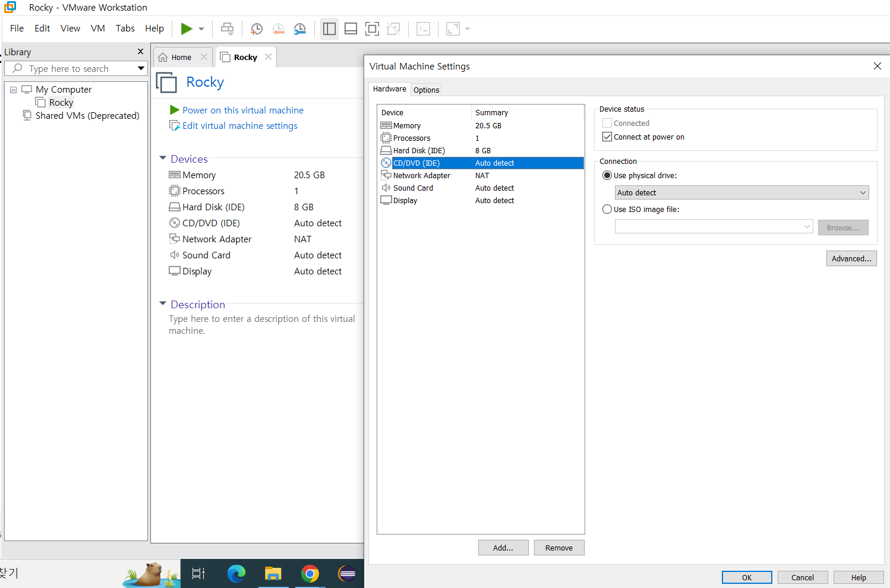Collapse the Devices section

tap(163, 158)
